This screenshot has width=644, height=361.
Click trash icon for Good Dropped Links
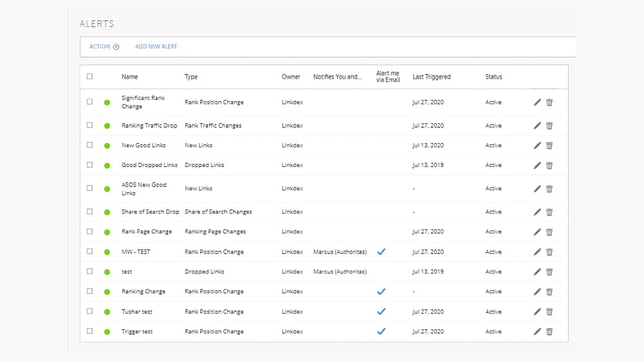pyautogui.click(x=549, y=166)
